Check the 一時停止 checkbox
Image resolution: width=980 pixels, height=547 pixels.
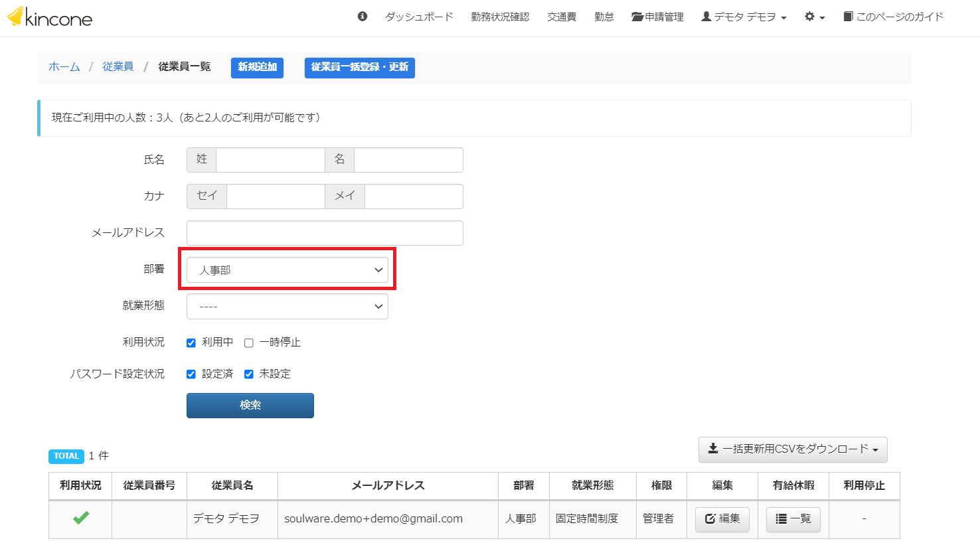[249, 343]
